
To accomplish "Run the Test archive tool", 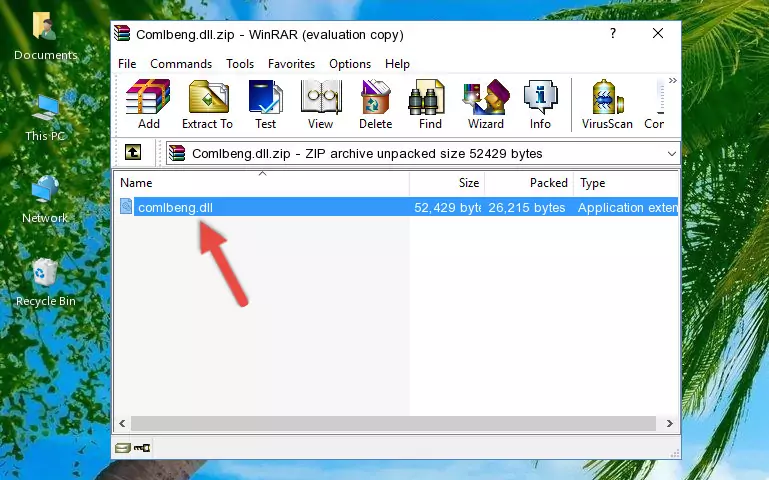I will [x=265, y=104].
